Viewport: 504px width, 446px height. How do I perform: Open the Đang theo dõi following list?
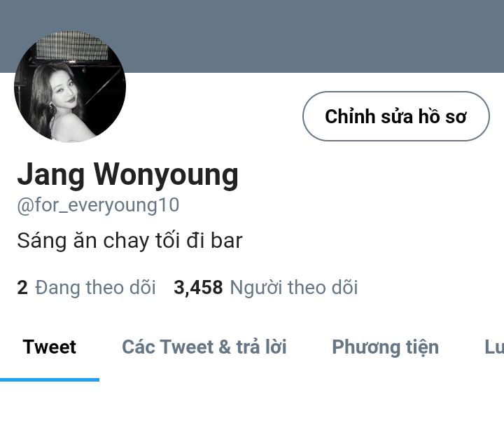click(95, 287)
